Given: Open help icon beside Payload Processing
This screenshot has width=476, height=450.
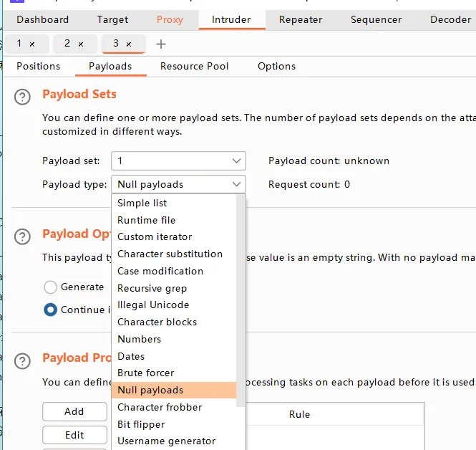Looking at the screenshot, I should (23, 360).
